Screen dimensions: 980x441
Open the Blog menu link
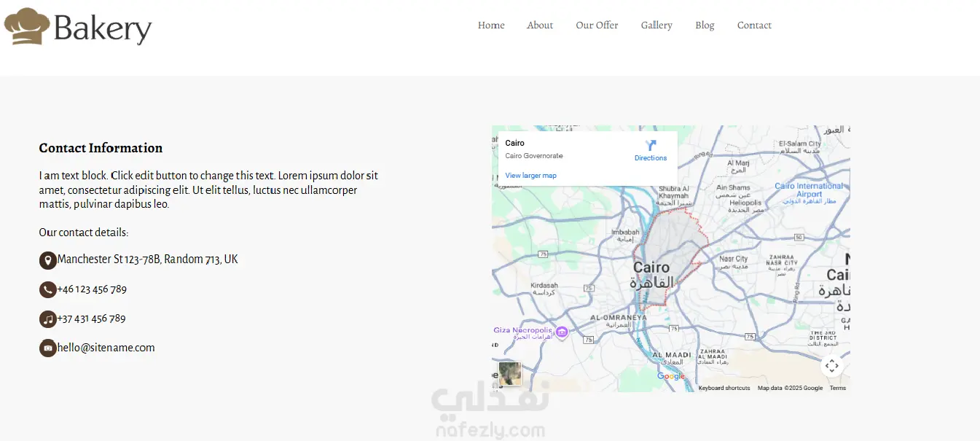[x=705, y=25]
